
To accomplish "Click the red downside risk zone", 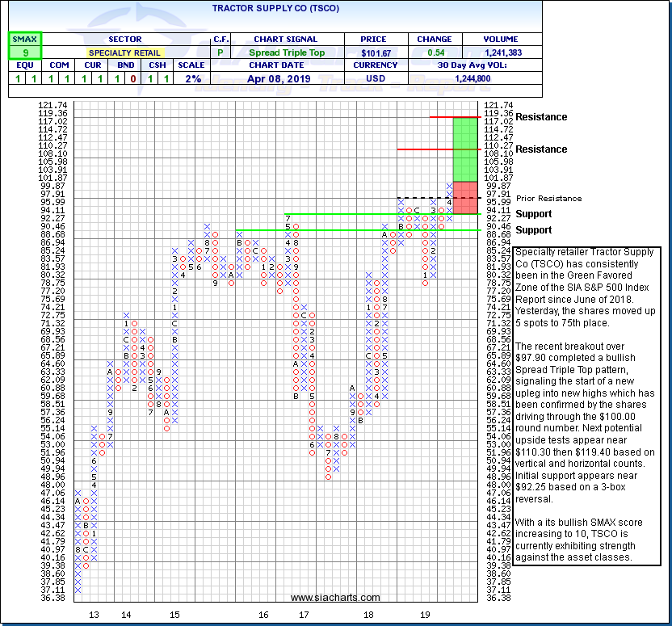I will 465,198.
